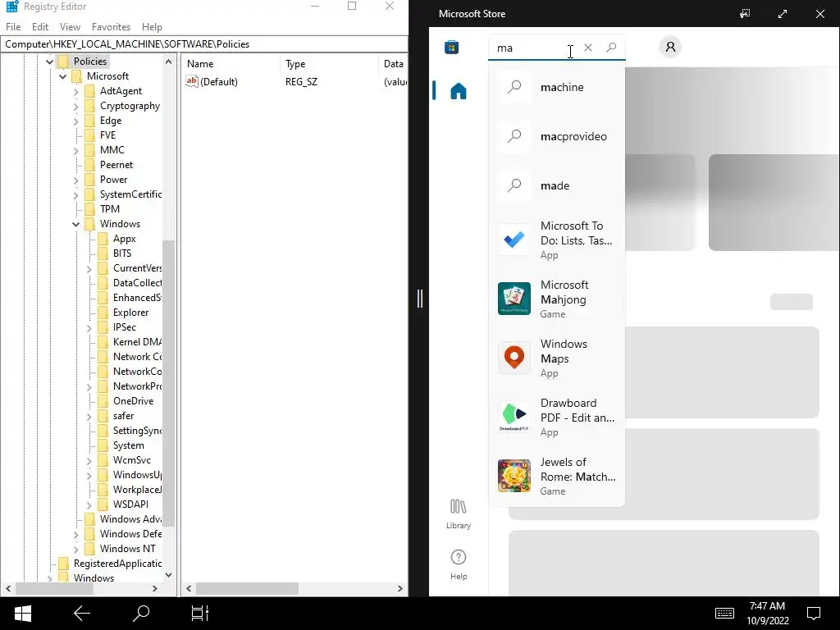The image size is (840, 630).
Task: Open the notification center icon
Action: point(814,613)
